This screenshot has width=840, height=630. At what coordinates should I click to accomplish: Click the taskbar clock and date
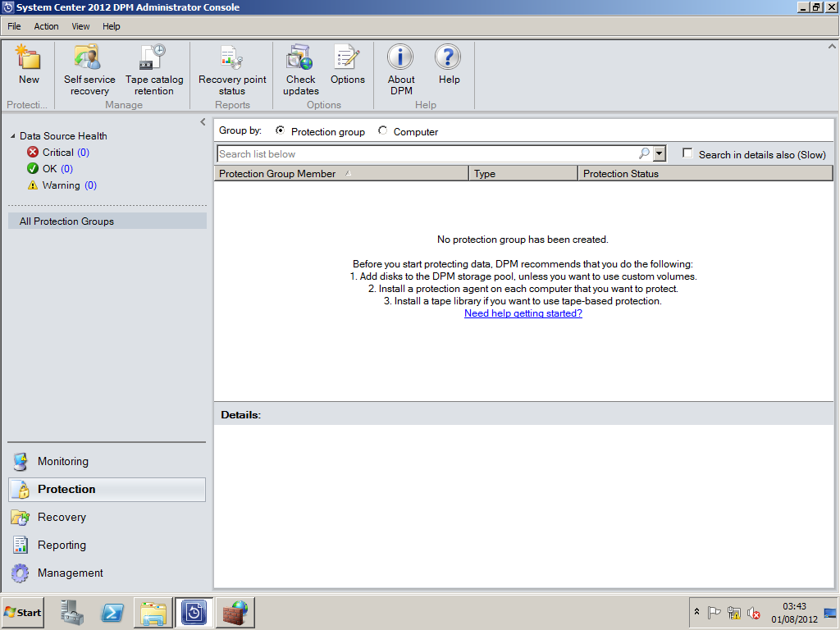pos(794,612)
